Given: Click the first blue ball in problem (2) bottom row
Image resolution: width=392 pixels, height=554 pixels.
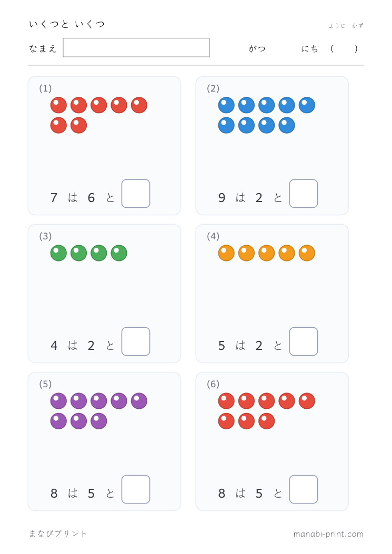Looking at the screenshot, I should 226,125.
